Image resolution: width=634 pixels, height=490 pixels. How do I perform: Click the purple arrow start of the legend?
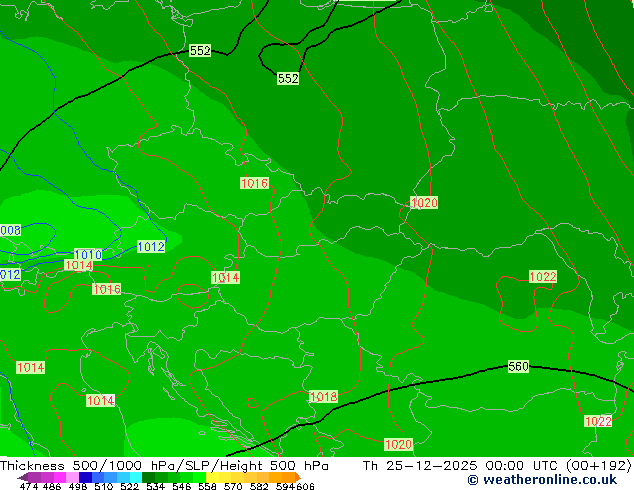pos(23,477)
